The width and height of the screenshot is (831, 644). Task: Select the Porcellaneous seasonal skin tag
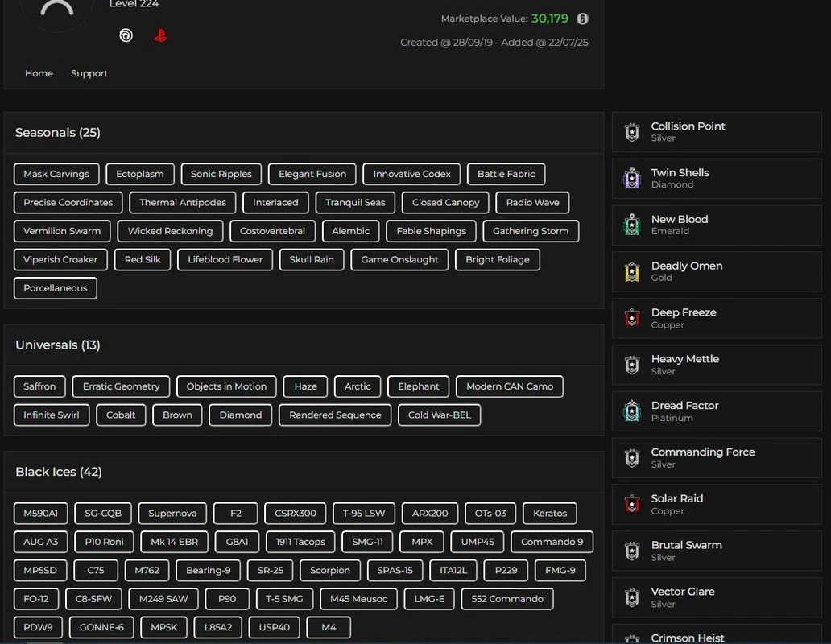(x=56, y=288)
